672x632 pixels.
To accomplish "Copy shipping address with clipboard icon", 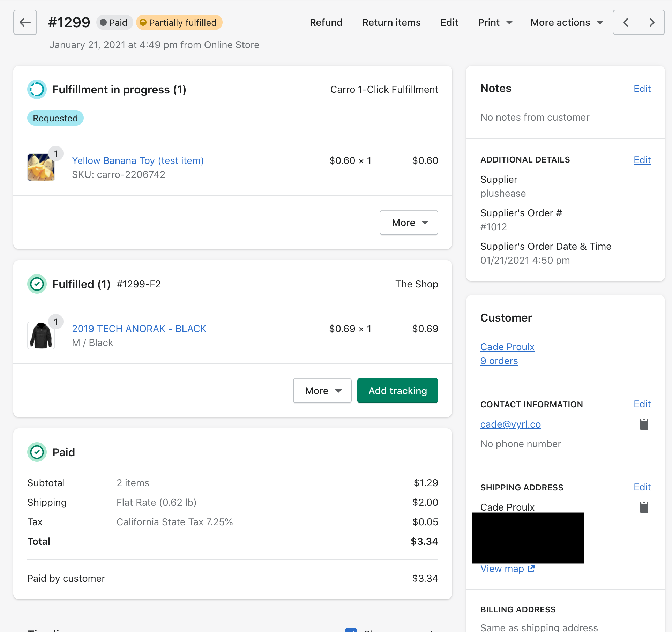I will point(644,507).
